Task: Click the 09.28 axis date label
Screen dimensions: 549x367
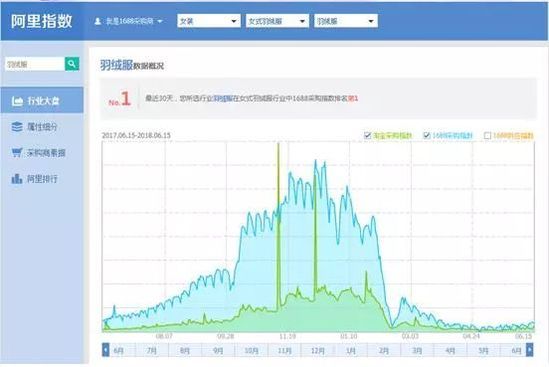Action: coord(225,336)
